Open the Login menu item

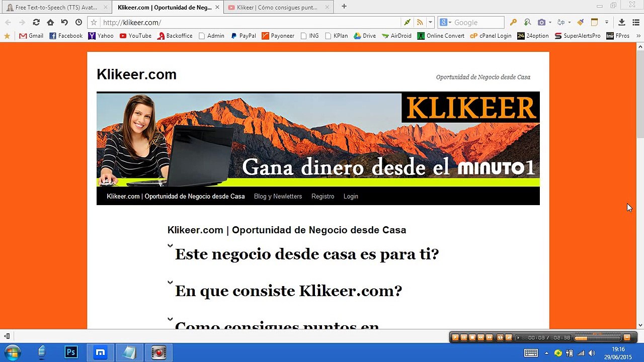point(351,197)
